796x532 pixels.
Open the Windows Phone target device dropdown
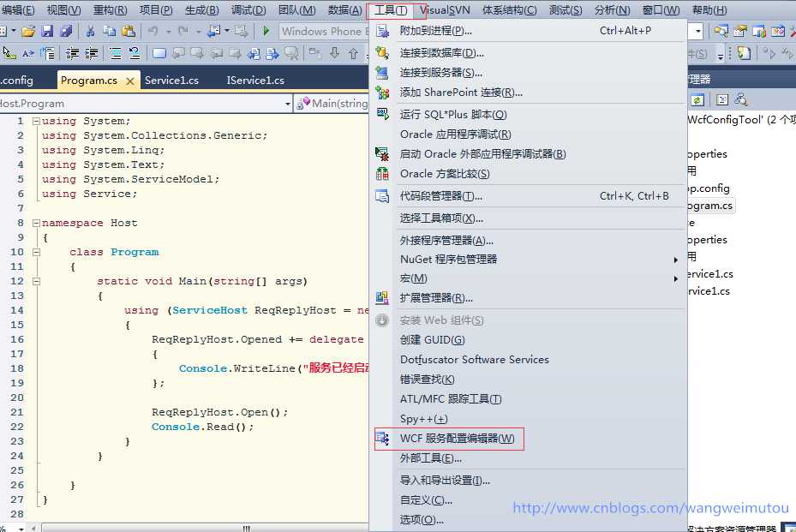[x=324, y=32]
